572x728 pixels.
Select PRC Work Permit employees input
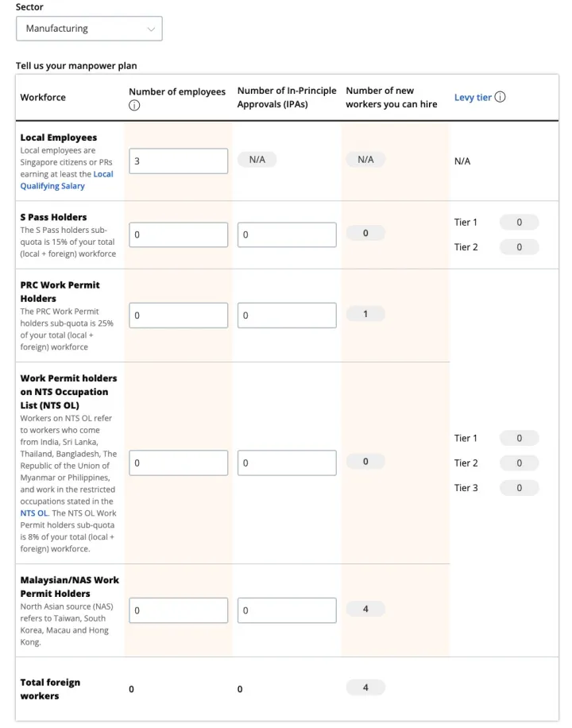(x=178, y=316)
